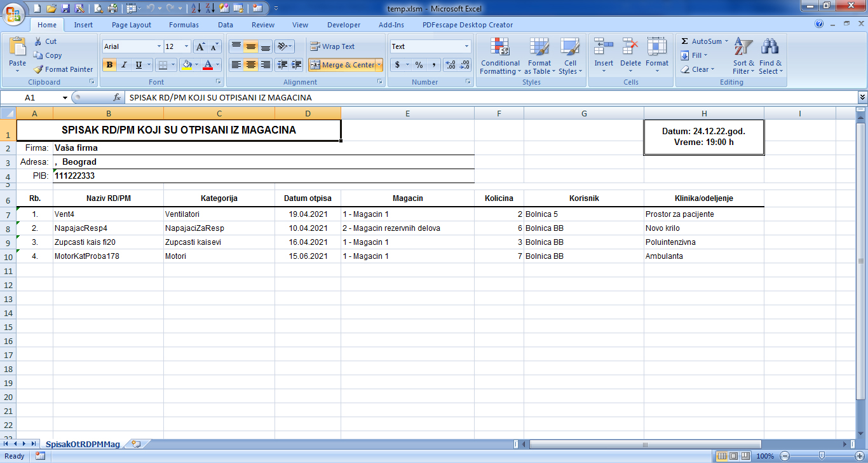Toggle Align Text Right

point(266,65)
